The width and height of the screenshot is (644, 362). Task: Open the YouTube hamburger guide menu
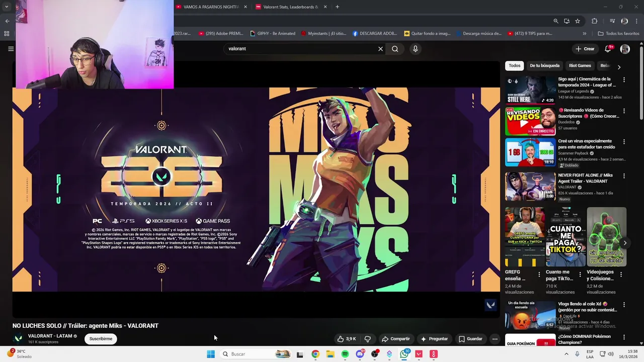(x=11, y=49)
